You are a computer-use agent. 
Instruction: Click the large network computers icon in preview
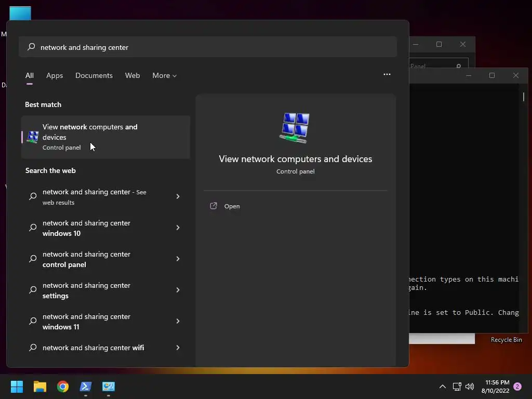[295, 128]
